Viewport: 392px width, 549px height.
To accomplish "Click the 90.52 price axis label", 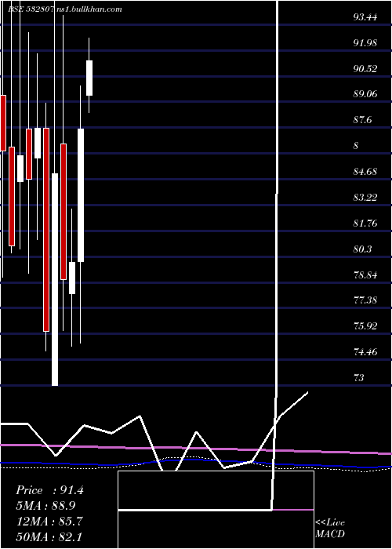I will tap(365, 69).
